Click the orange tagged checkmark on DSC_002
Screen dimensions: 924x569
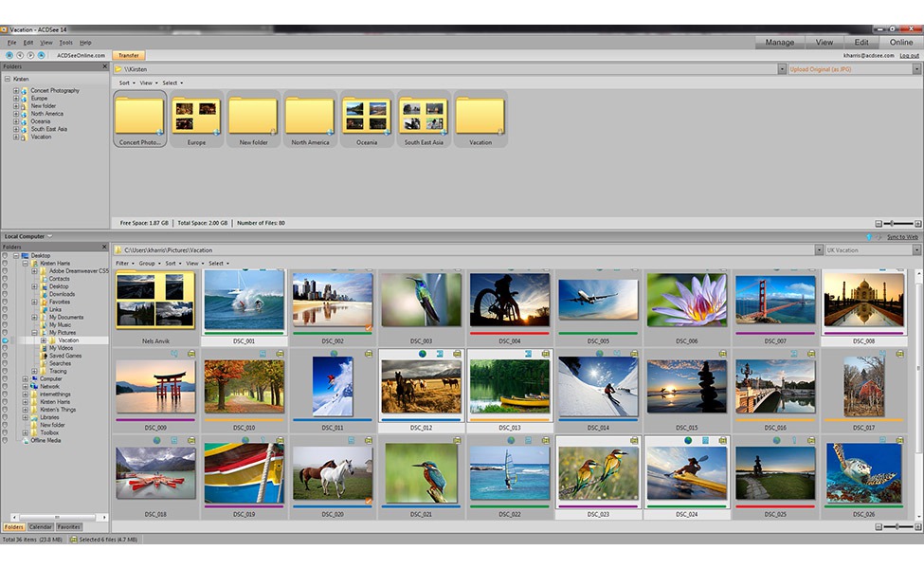(x=368, y=328)
